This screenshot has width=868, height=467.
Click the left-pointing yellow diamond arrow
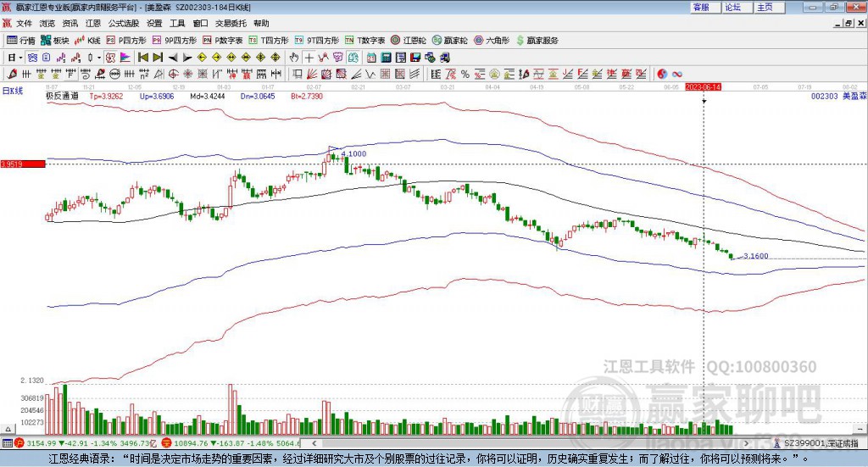coord(202,58)
